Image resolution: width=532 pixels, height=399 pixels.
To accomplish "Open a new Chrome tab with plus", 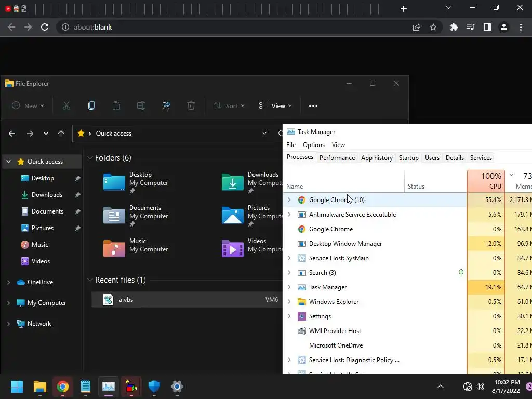I will [x=403, y=9].
